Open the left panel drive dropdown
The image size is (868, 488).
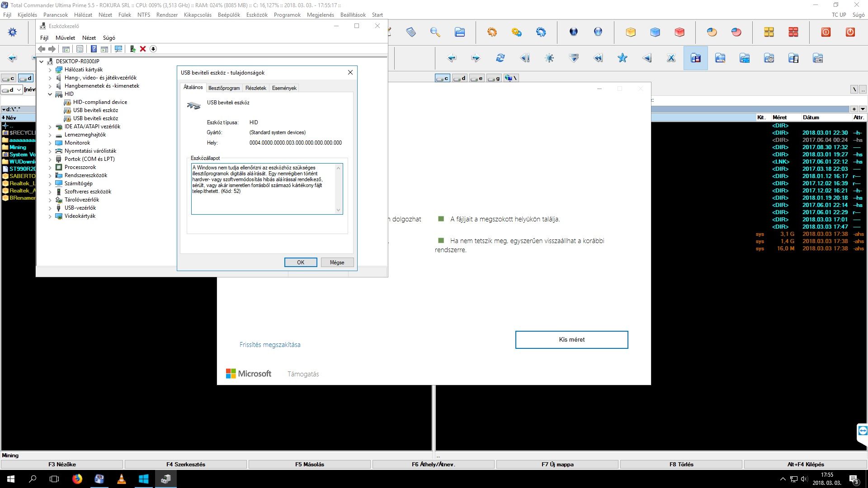coord(19,89)
